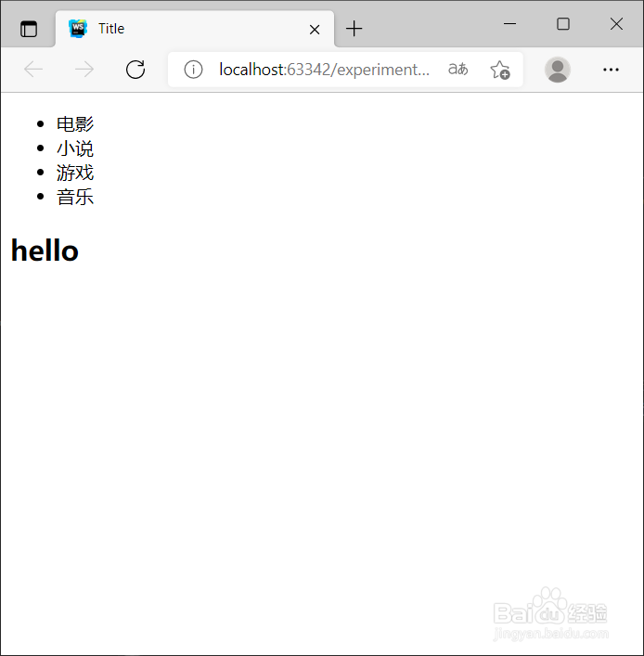Open the user profile avatar
This screenshot has height=656, width=644.
pyautogui.click(x=558, y=70)
